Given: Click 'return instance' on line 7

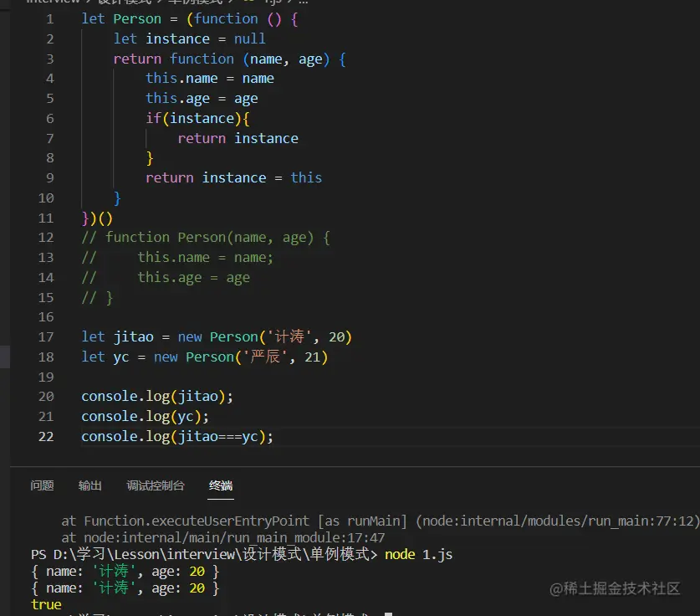Looking at the screenshot, I should tap(238, 138).
